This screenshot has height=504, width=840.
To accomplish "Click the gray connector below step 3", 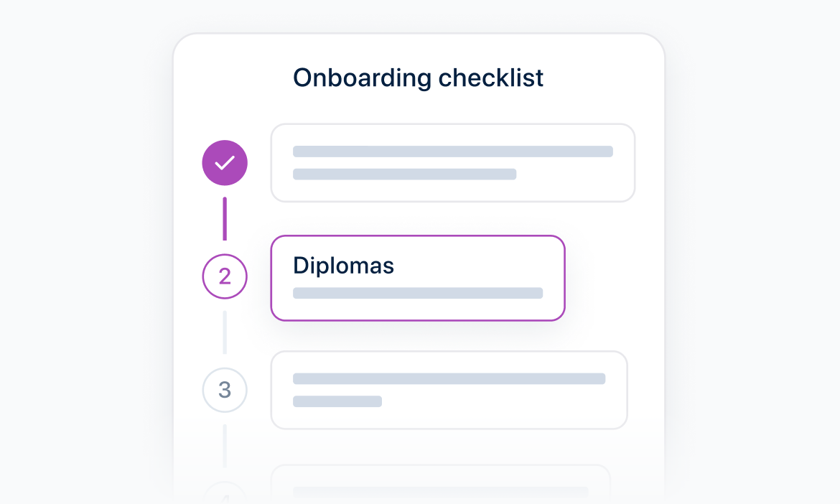I will click(225, 445).
